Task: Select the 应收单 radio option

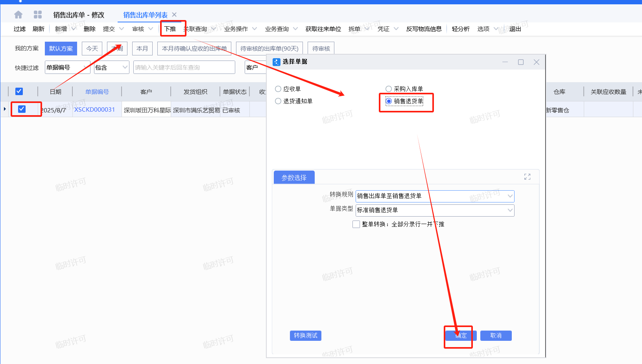Action: (x=278, y=89)
